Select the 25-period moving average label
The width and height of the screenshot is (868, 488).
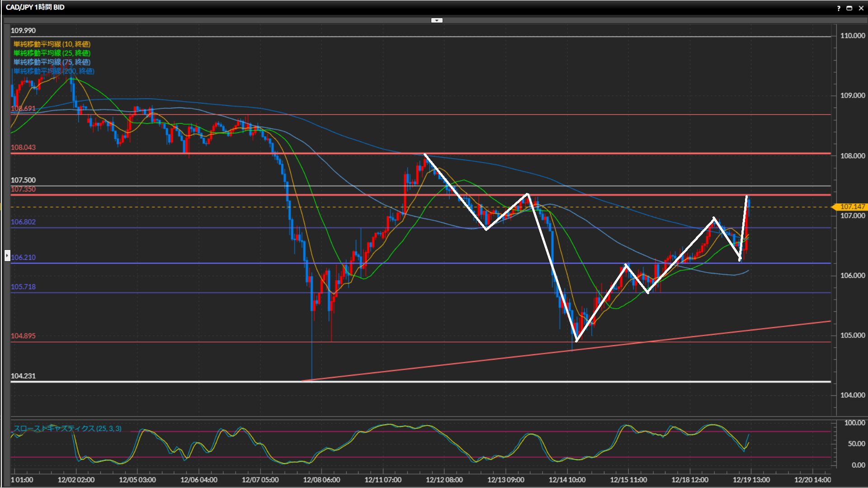coord(52,53)
